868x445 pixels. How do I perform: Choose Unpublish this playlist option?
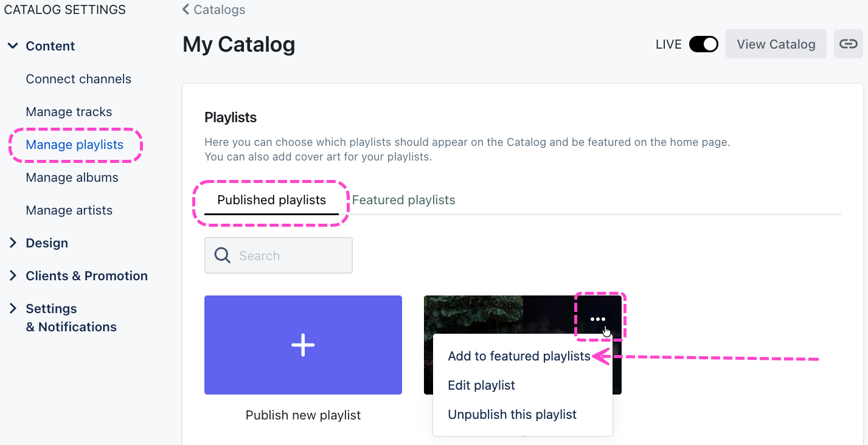pos(512,415)
